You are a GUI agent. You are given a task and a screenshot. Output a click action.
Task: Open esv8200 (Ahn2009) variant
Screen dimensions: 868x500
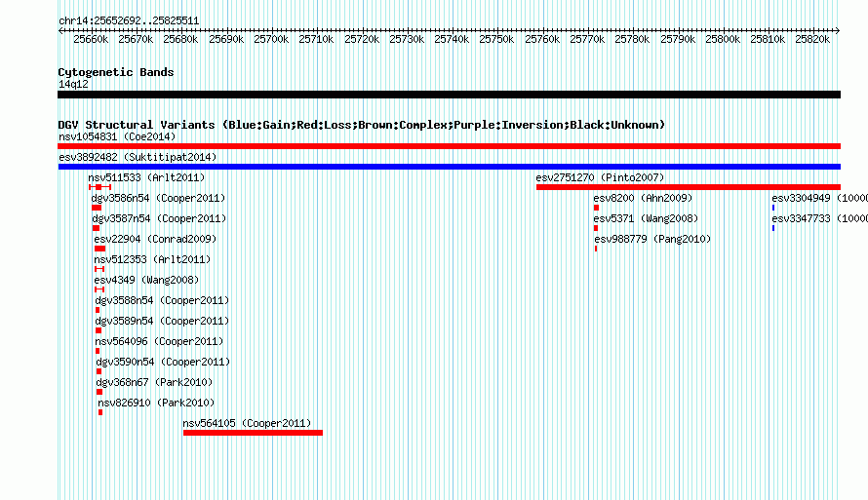coord(643,198)
